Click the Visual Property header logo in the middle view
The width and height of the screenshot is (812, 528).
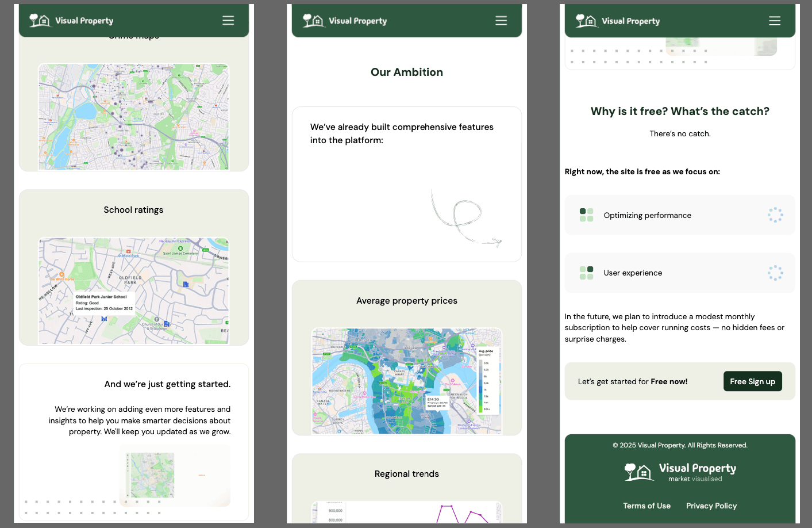[x=345, y=21]
